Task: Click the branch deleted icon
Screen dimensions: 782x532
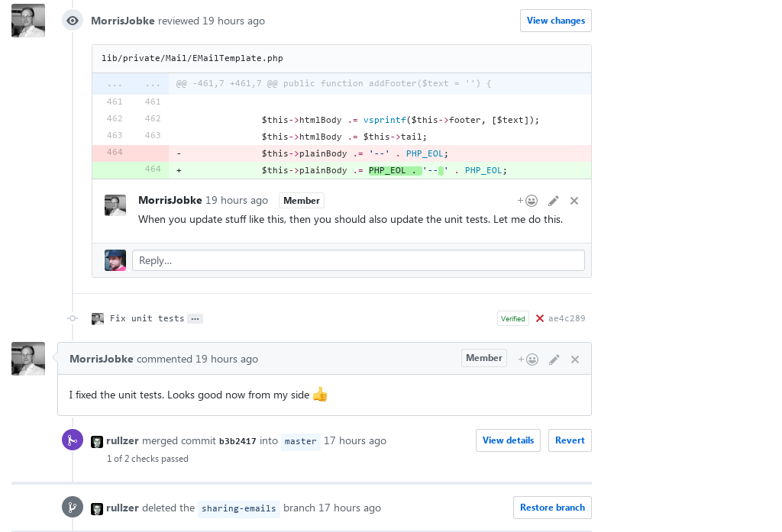Action: click(x=73, y=507)
